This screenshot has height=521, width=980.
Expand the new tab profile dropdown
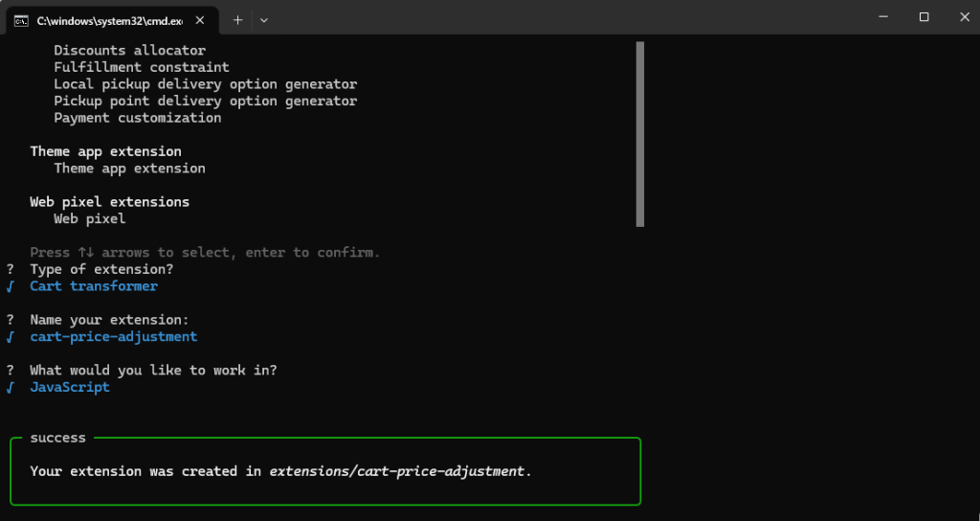click(264, 19)
